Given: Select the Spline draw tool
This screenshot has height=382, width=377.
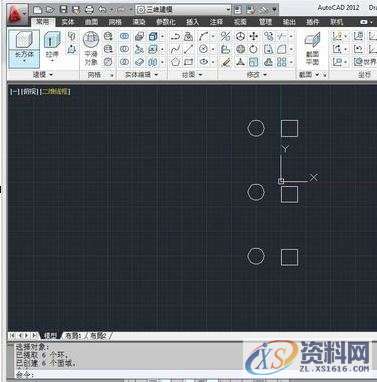Looking at the screenshot, I should pyautogui.click(x=176, y=49).
